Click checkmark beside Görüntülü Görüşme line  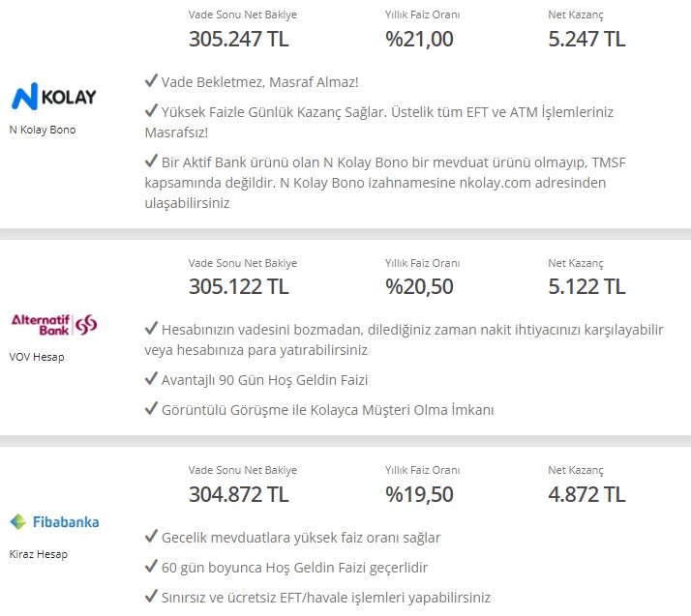point(151,408)
